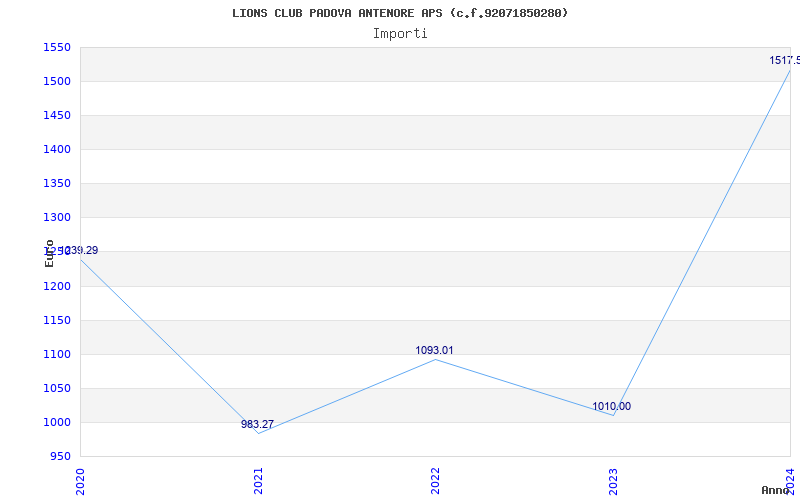The width and height of the screenshot is (800, 500).
Task: Click the Euro axis title
Action: 49,253
